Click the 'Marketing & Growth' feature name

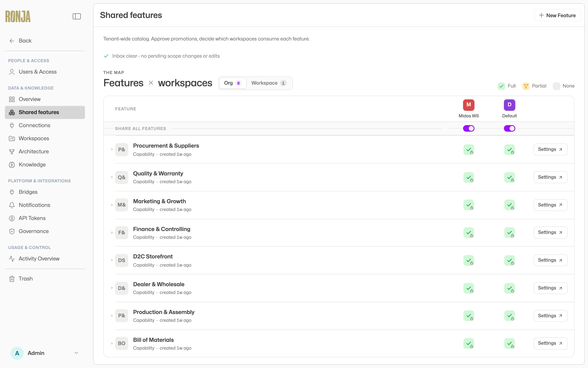[x=159, y=201]
